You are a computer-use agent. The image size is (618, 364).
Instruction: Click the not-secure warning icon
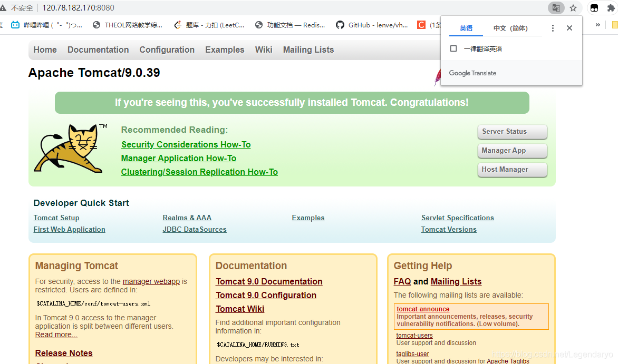point(3,8)
